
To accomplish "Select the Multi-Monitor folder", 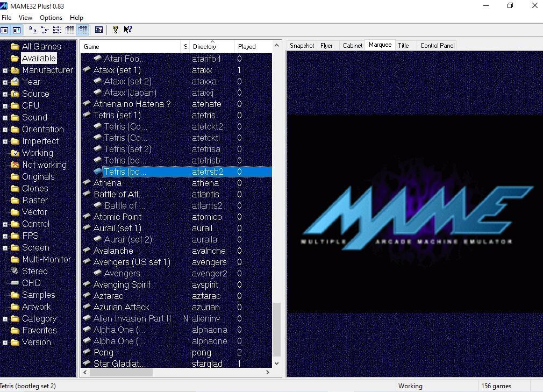I will [x=46, y=259].
